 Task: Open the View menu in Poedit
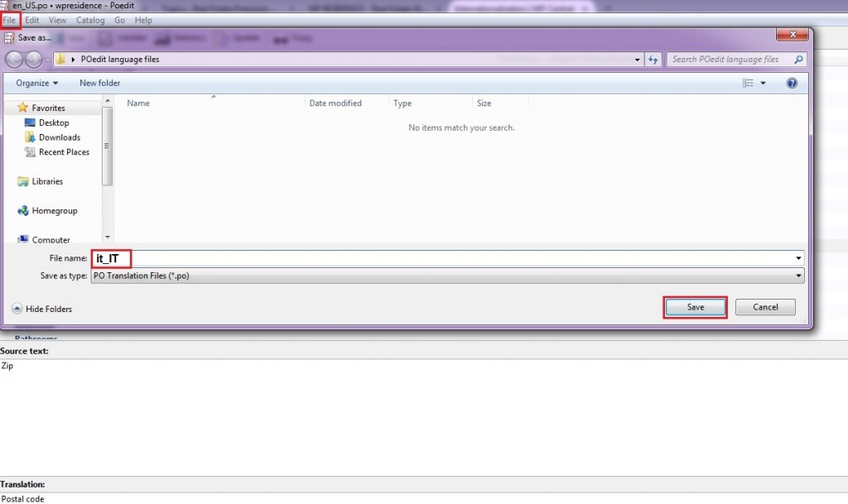(57, 20)
